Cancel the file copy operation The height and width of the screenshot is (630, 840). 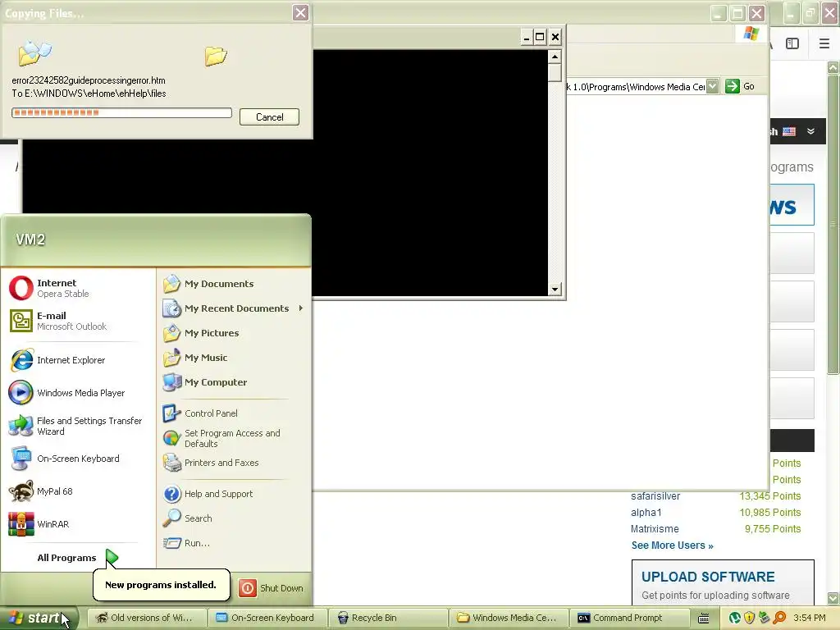tap(269, 116)
